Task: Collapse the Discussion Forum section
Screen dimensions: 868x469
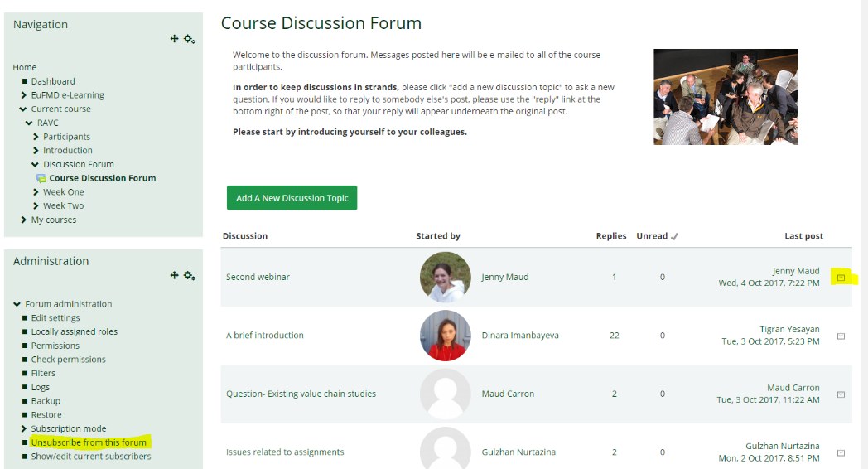Action: [x=35, y=164]
